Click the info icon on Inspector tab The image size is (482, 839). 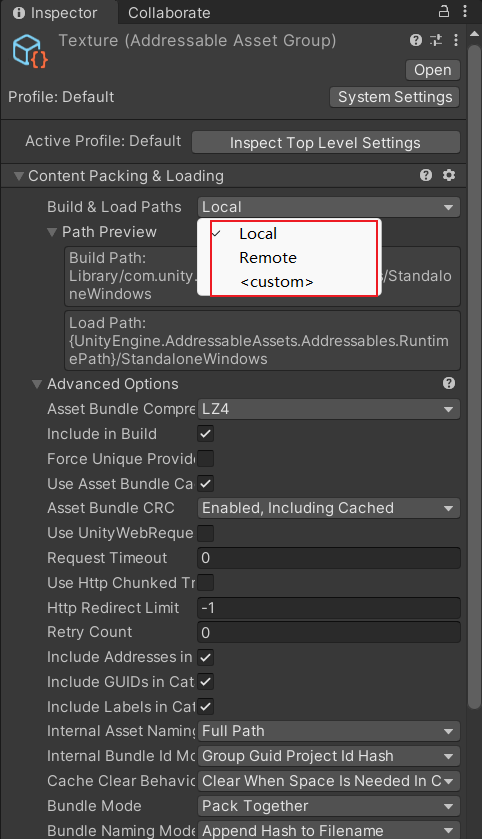pos(19,13)
